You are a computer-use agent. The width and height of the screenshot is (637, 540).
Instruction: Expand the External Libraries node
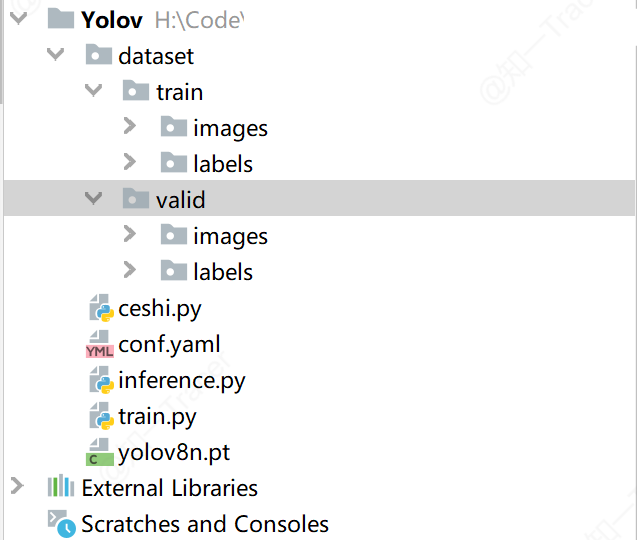pos(17,486)
